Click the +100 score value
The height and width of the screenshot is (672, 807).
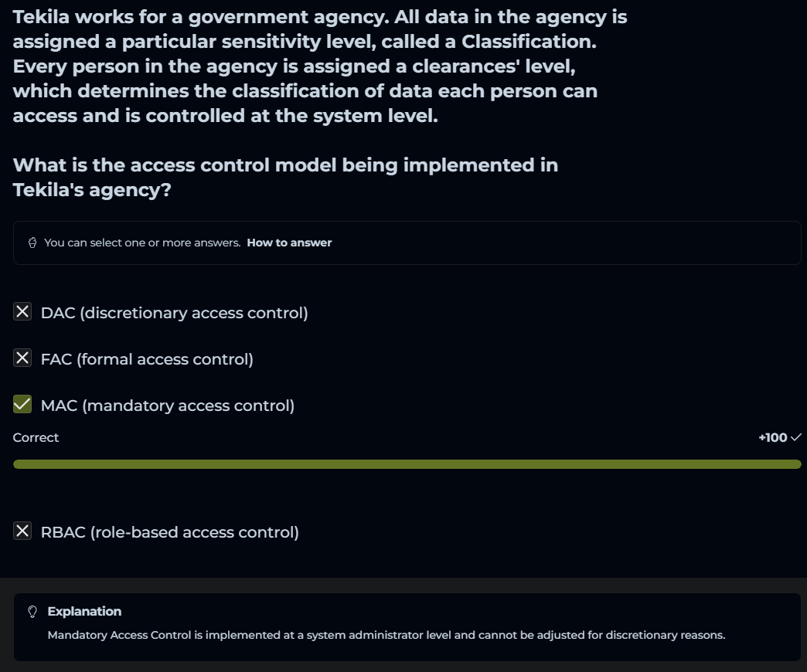tap(772, 438)
